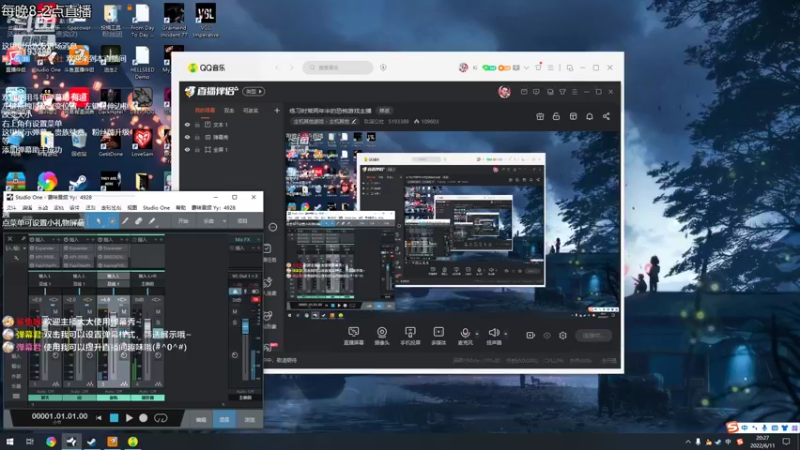Image resolution: width=800 pixels, height=450 pixels.
Task: Hide the 全屏 1 source layer
Action: tap(187, 149)
